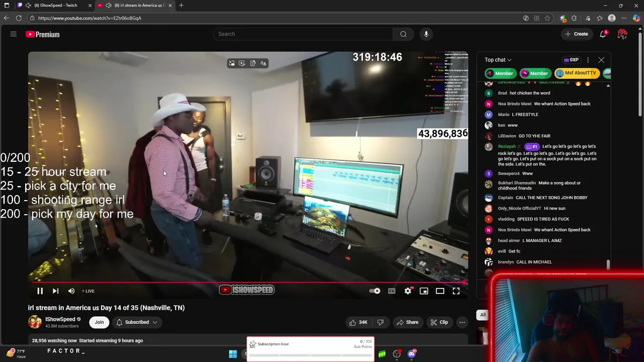Add this page to favorites star
Viewport: 644px width, 362px height.
(x=547, y=18)
